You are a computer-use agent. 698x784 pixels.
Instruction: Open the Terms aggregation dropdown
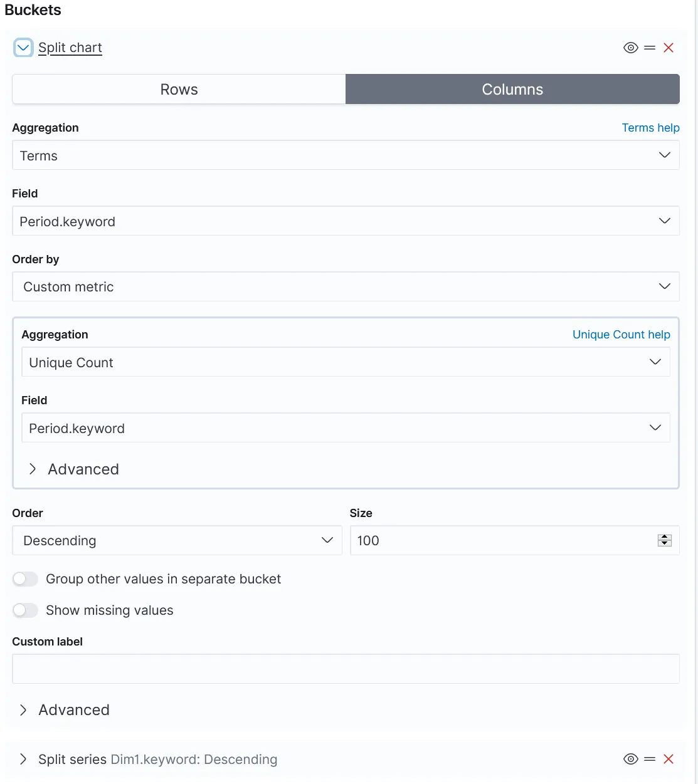pyautogui.click(x=346, y=155)
